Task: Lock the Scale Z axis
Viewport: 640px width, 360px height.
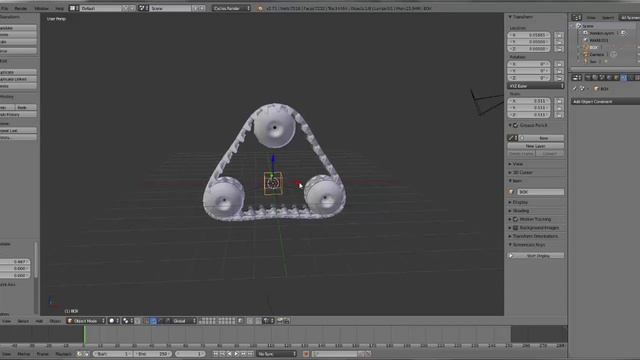Action: click(559, 115)
